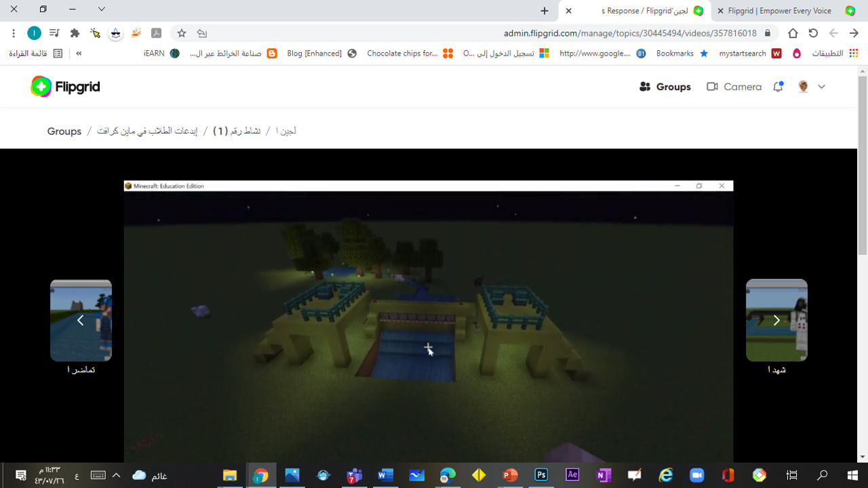Open Internet Explorer from the taskbar
Viewport: 868px width, 488px height.
(x=666, y=475)
